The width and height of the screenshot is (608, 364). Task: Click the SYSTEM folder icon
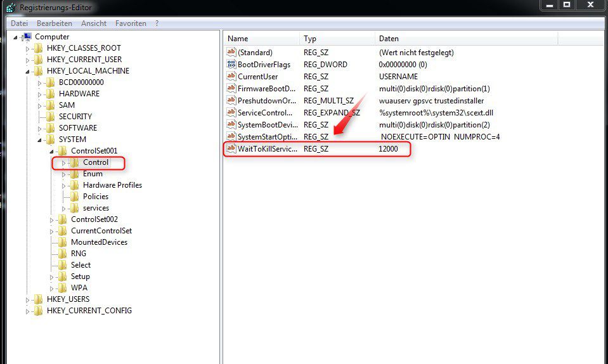click(50, 139)
